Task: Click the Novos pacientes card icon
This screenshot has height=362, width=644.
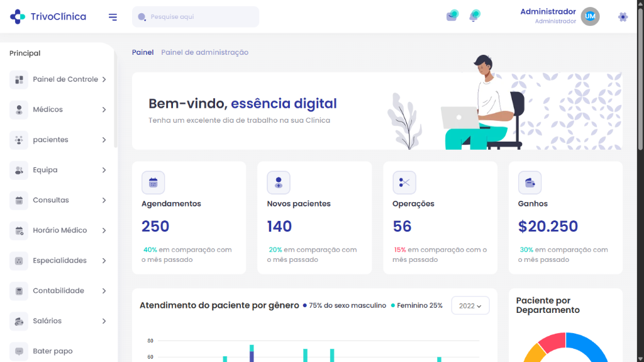Action: 279,183
